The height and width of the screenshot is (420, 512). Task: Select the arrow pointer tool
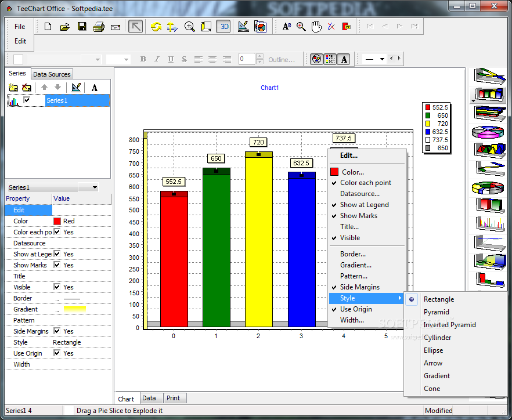135,27
